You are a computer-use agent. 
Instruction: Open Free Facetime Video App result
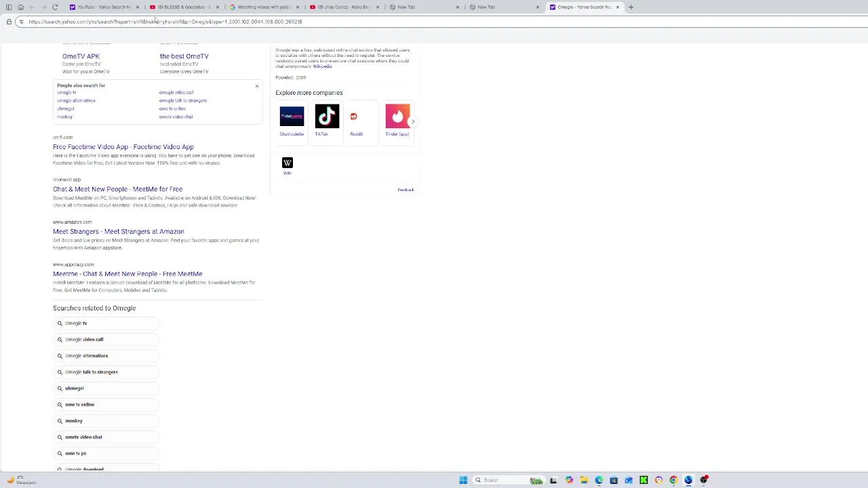click(123, 147)
